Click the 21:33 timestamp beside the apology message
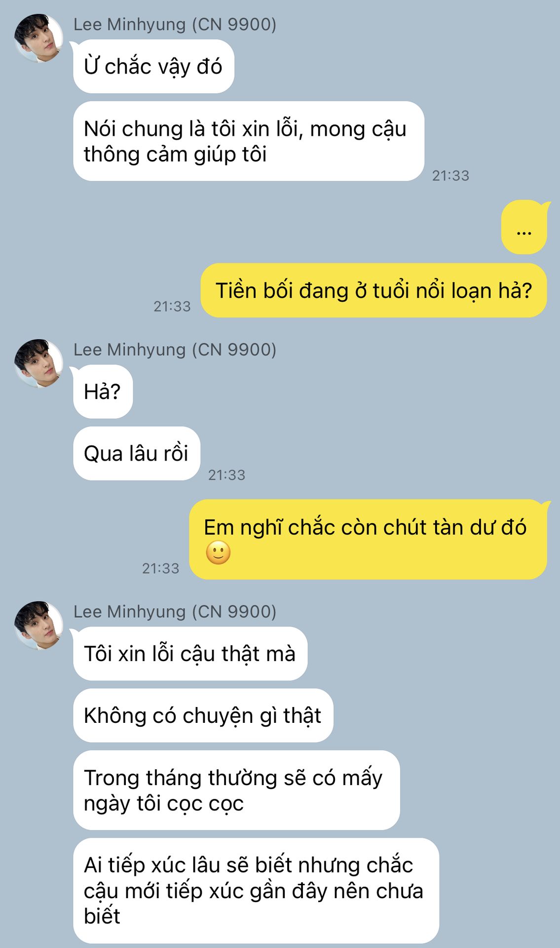Screen dimensions: 560x948 [450, 175]
